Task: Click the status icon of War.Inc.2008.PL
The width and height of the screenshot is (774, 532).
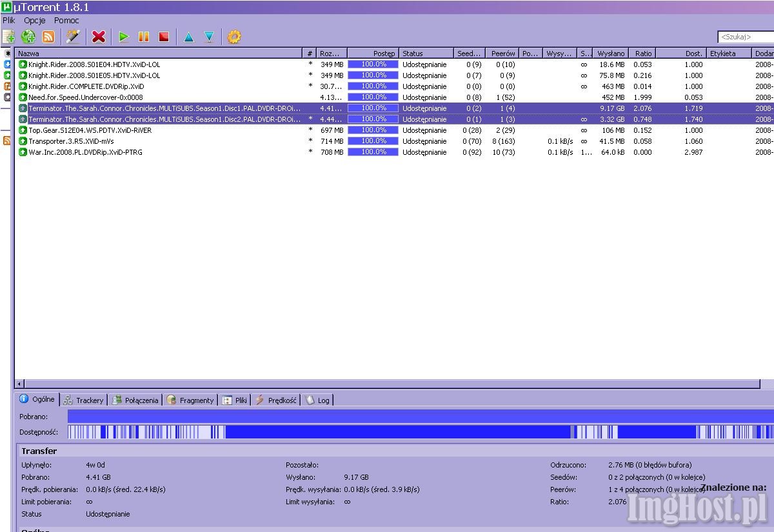Action: pos(23,152)
